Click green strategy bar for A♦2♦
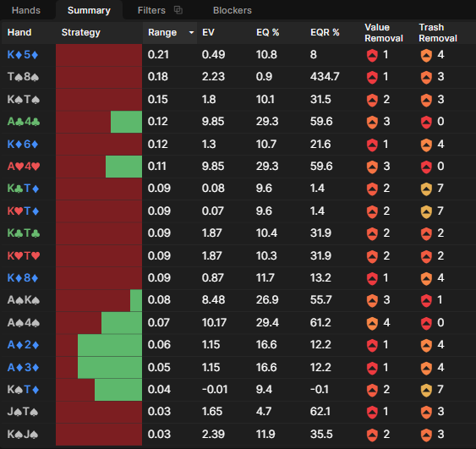This screenshot has height=449, width=476. pos(110,345)
